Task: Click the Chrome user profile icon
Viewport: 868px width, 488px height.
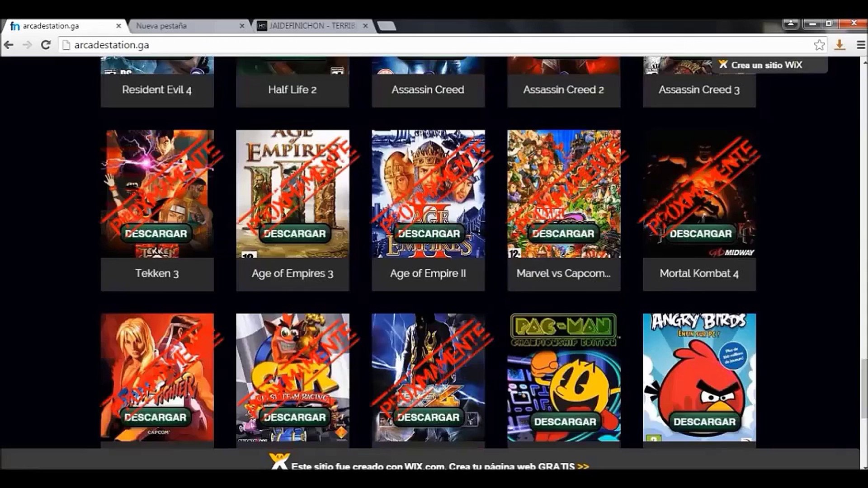Action: pos(791,23)
